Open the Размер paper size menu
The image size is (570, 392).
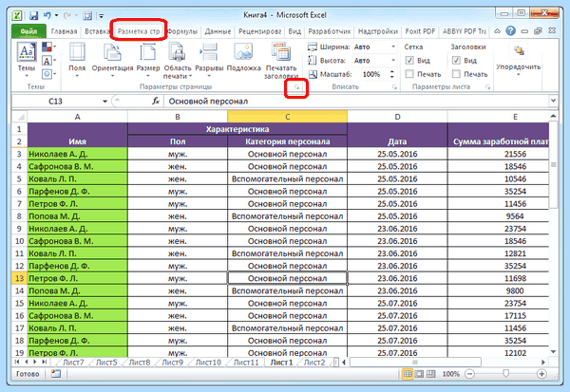point(148,60)
